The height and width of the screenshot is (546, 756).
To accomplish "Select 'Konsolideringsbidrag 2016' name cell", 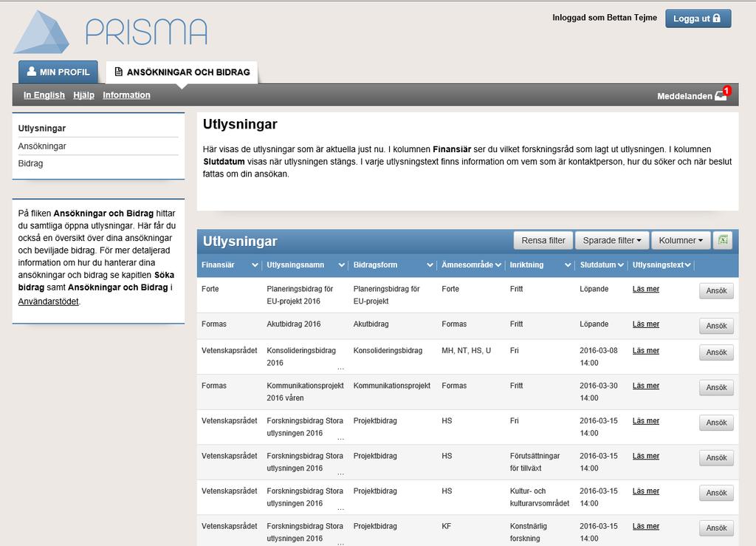I will point(301,356).
